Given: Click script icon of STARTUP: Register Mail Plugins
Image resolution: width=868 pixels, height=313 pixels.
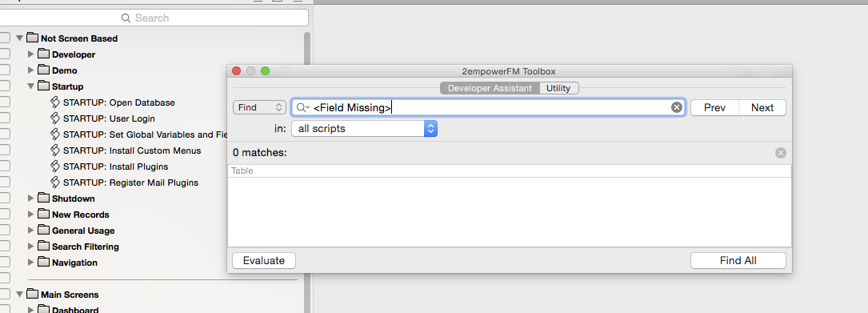Looking at the screenshot, I should pos(55,183).
